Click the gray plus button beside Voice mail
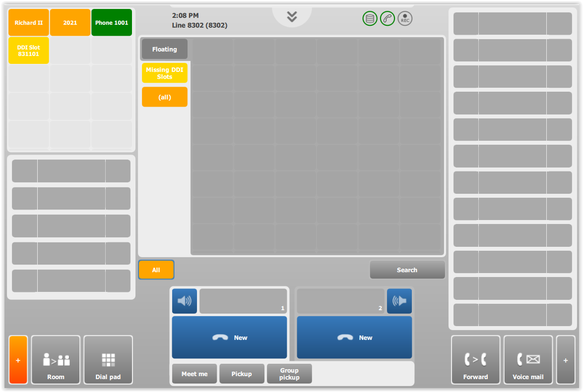This screenshot has height=392, width=583. point(566,360)
